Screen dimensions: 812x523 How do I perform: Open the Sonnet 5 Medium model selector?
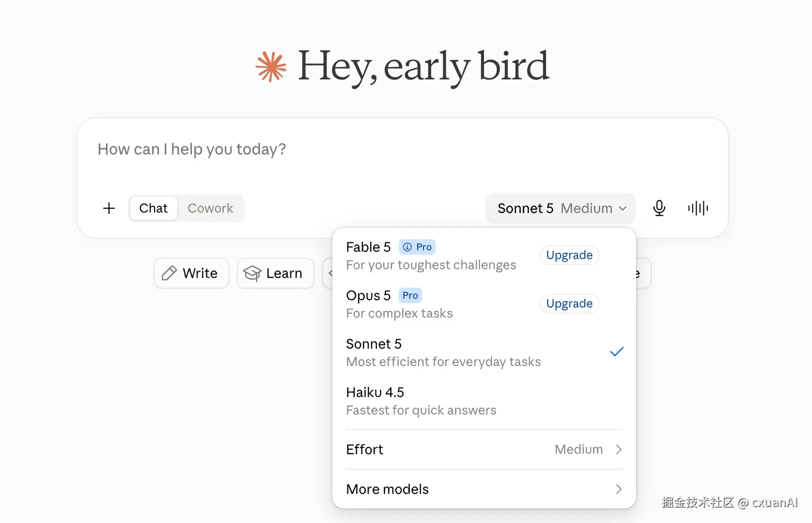tap(561, 208)
